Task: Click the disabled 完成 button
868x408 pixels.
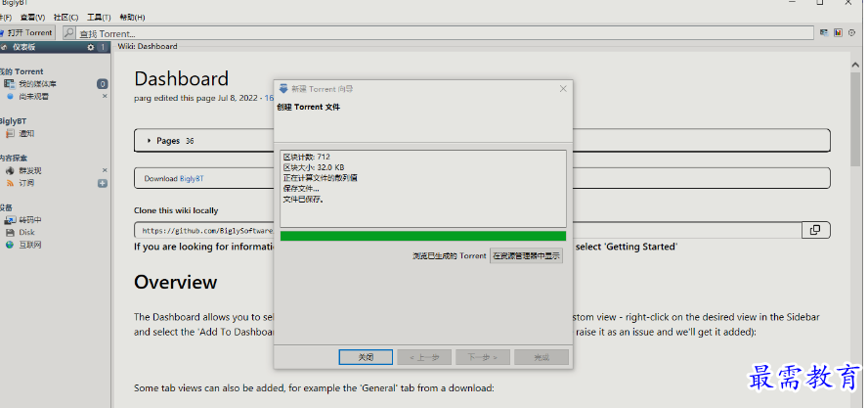Action: 542,357
